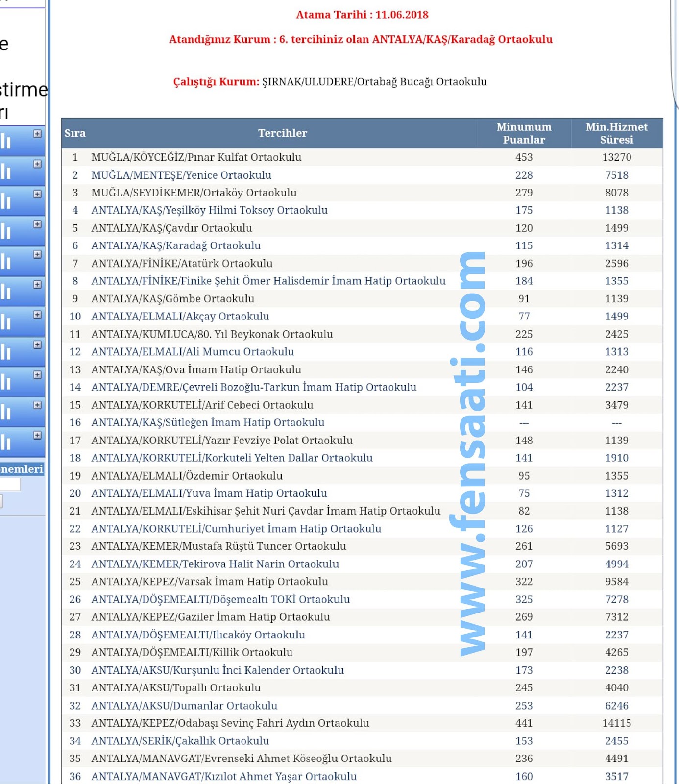Select ANTALYA/FİNİKE/Atatürk Ortaokulu row
The image size is (679, 784).
(362, 264)
